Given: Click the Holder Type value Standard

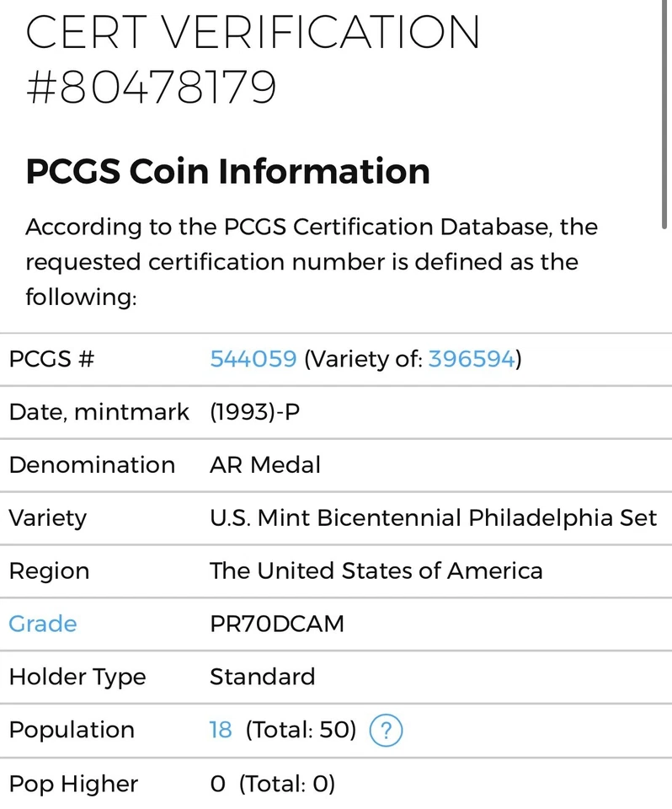Looking at the screenshot, I should tap(263, 677).
